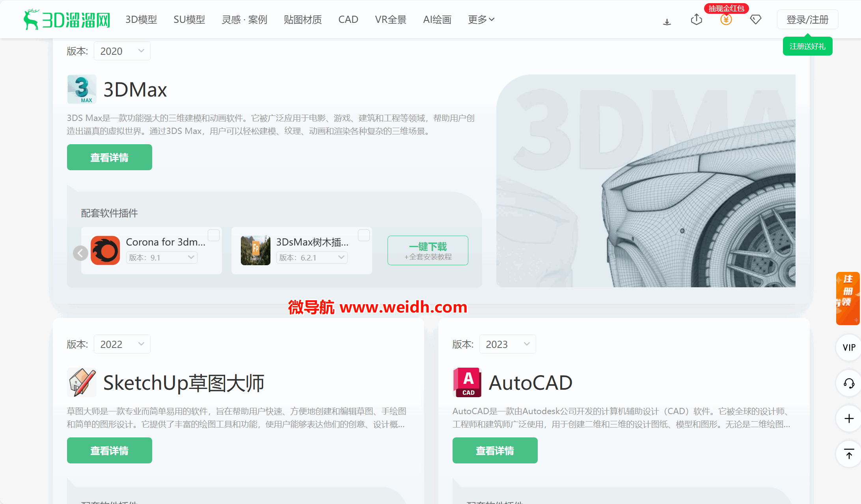The image size is (861, 504).
Task: Open the VR全景 nav item
Action: pos(391,19)
